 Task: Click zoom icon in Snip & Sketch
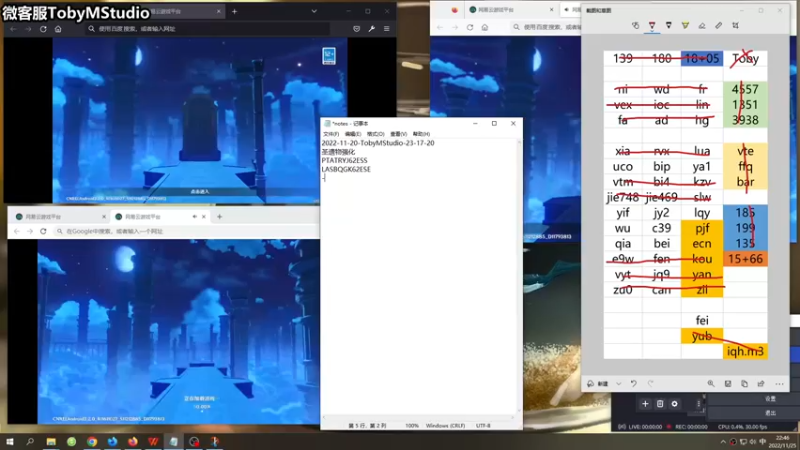[x=711, y=384]
